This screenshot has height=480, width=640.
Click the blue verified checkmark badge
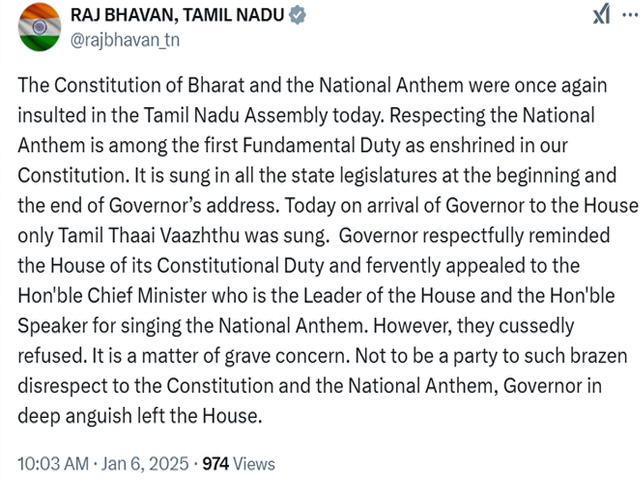297,16
